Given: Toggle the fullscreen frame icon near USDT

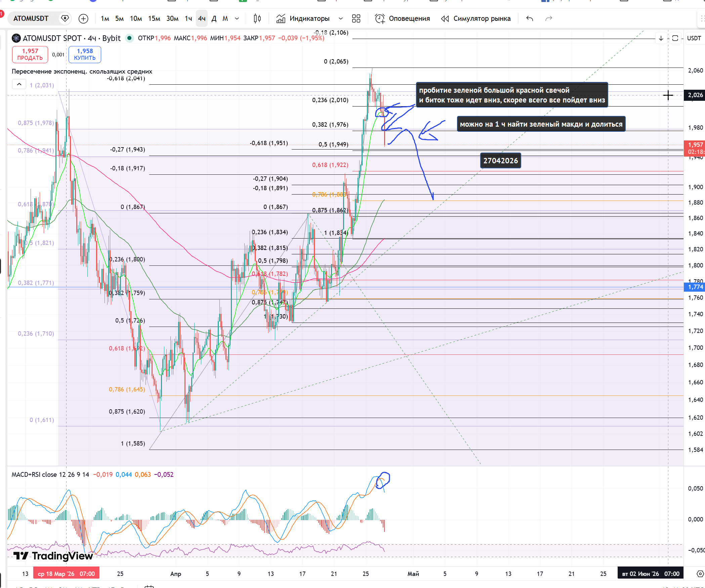Looking at the screenshot, I should pyautogui.click(x=675, y=38).
